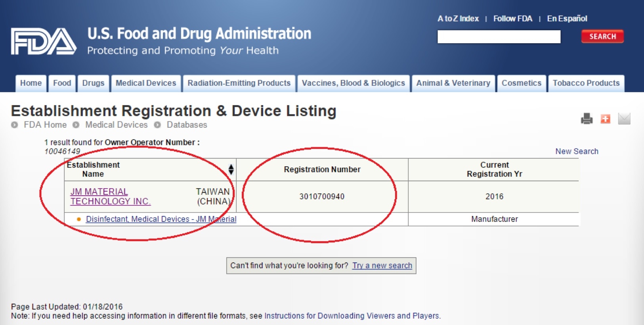Click into the site search field

coord(499,37)
